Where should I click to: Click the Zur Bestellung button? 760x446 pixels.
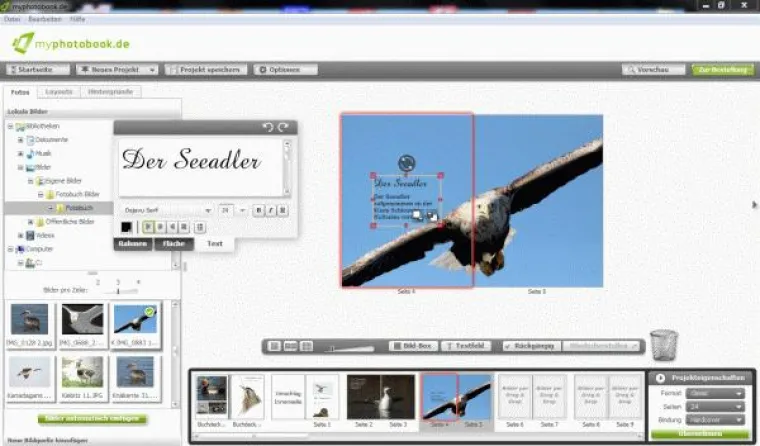coord(716,70)
